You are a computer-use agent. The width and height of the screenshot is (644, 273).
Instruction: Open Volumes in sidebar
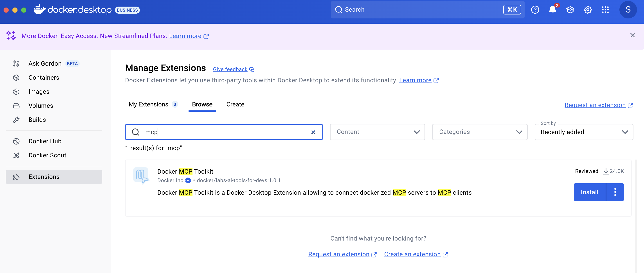[x=54, y=106]
